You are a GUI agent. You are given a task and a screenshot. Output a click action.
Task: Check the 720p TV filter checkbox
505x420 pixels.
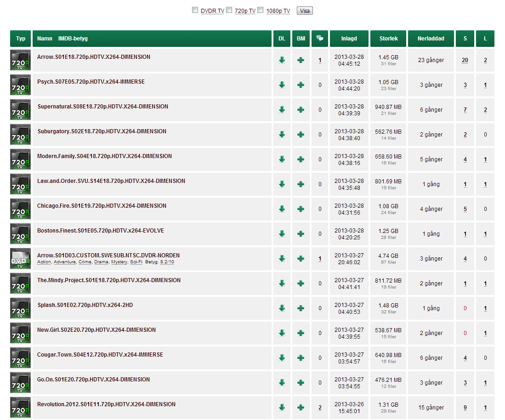(x=229, y=10)
